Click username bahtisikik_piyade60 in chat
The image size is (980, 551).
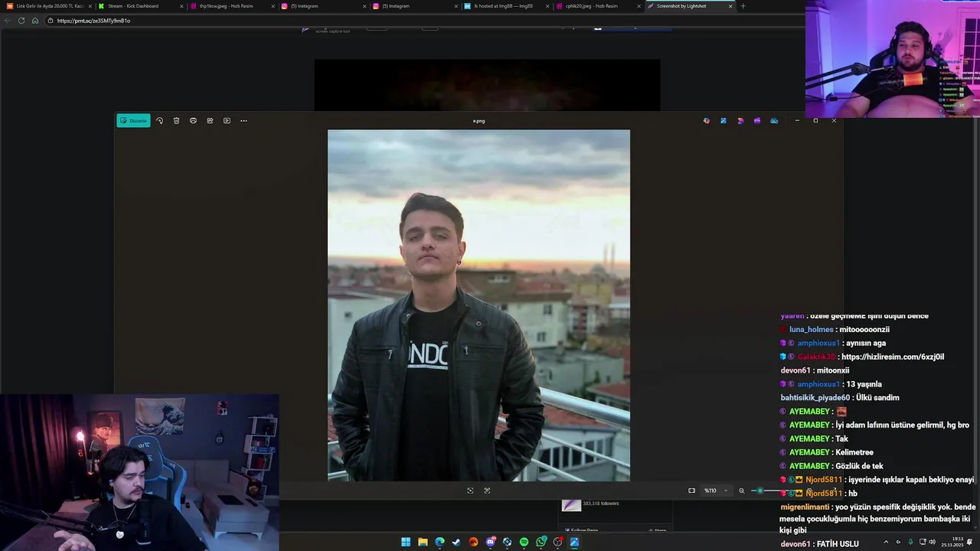pos(815,398)
